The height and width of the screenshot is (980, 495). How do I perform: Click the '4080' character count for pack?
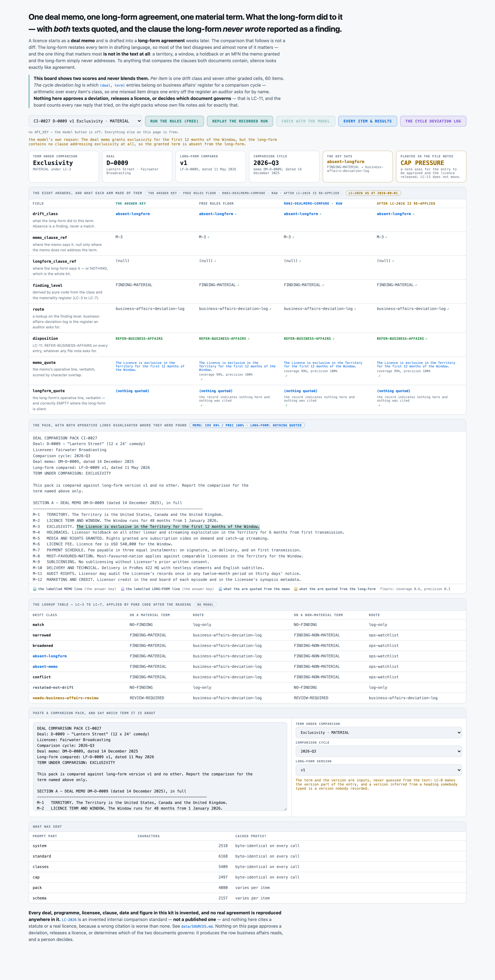click(223, 888)
